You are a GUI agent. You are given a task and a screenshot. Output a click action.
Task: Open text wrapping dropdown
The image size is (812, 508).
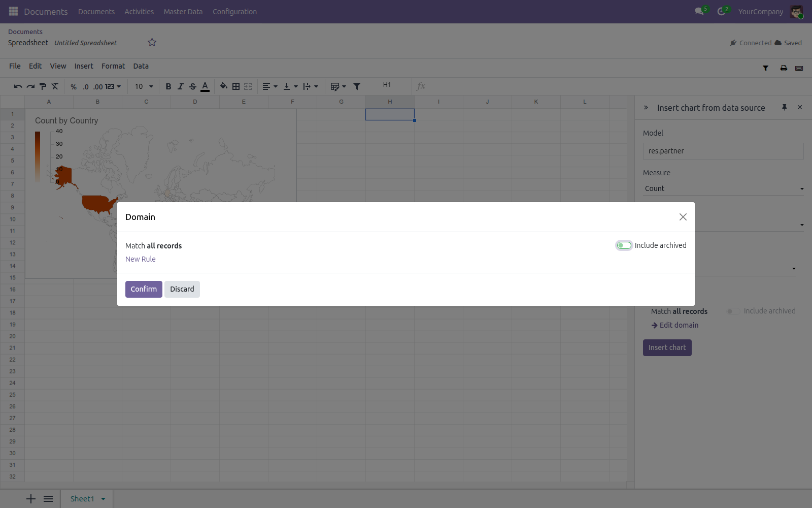311,87
